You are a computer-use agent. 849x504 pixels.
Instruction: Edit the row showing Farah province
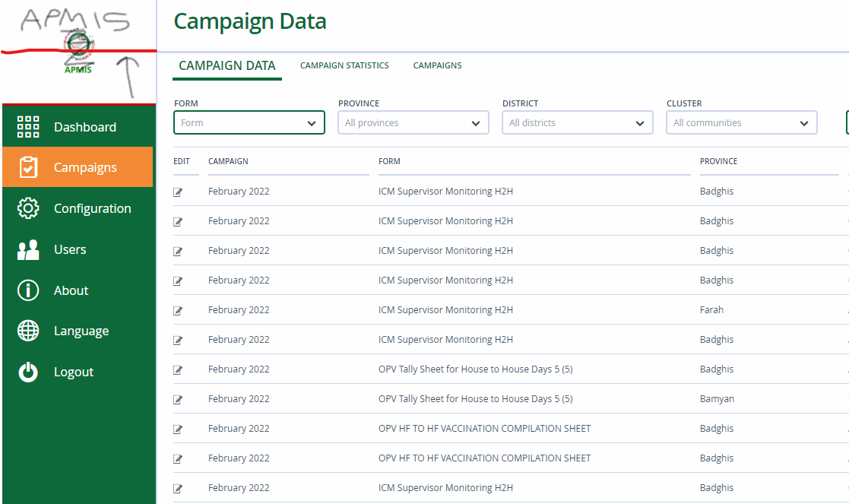[179, 309]
